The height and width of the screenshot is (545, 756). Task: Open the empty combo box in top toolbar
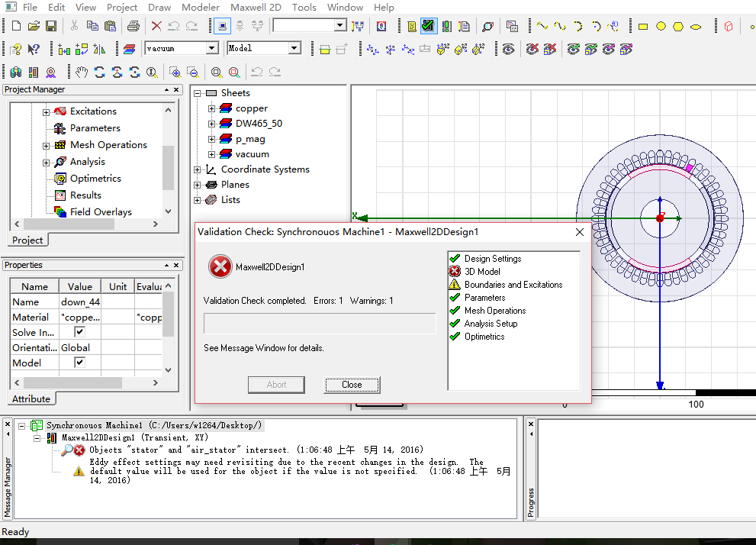340,25
